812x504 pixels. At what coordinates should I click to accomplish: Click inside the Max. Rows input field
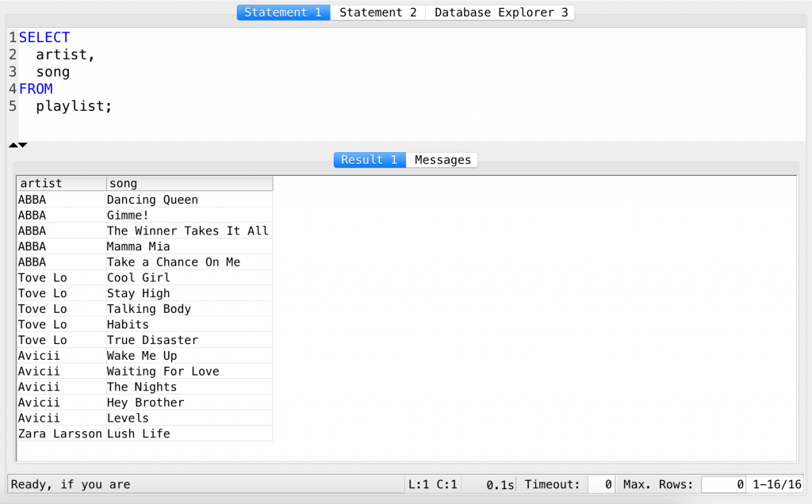[722, 484]
